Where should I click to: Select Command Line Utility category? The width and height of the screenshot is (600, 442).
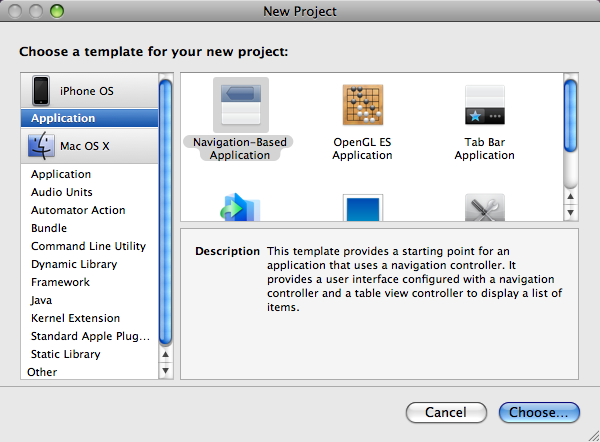click(x=88, y=246)
